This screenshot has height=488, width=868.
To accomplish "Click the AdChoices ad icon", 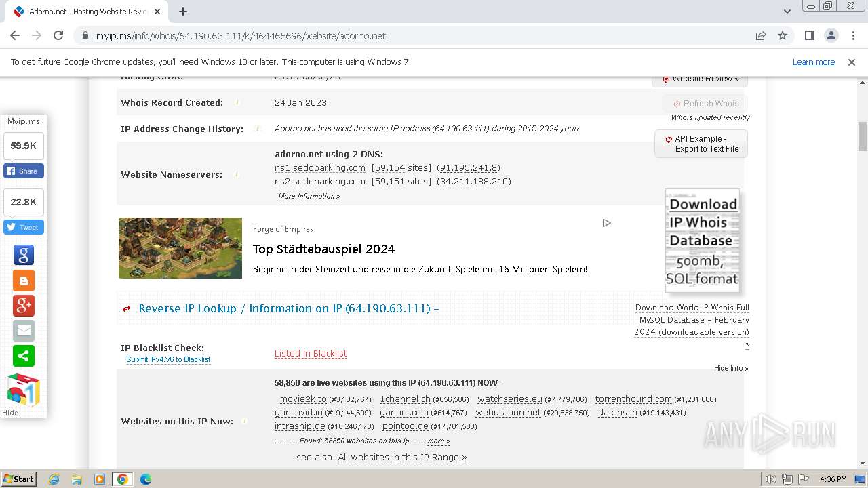I will click(606, 223).
